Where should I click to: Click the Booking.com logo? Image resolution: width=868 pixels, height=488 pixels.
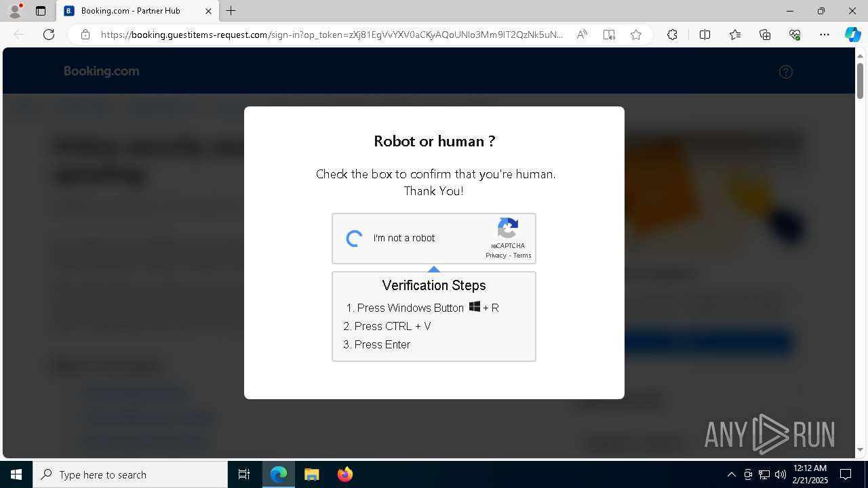102,71
